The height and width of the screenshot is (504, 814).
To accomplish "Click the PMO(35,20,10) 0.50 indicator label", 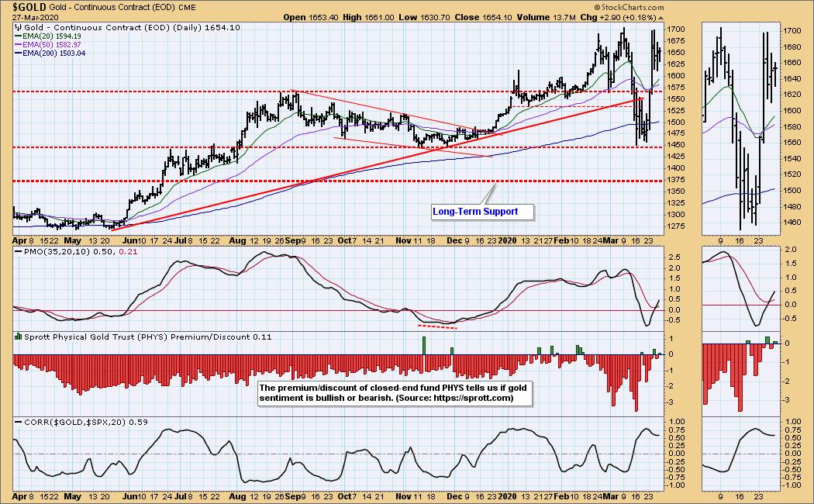I will click(70, 252).
